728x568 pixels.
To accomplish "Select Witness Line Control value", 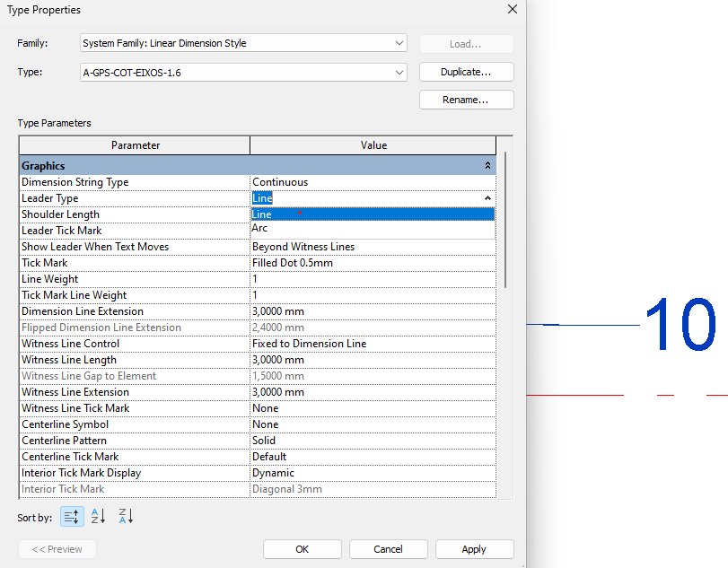I will [x=373, y=344].
